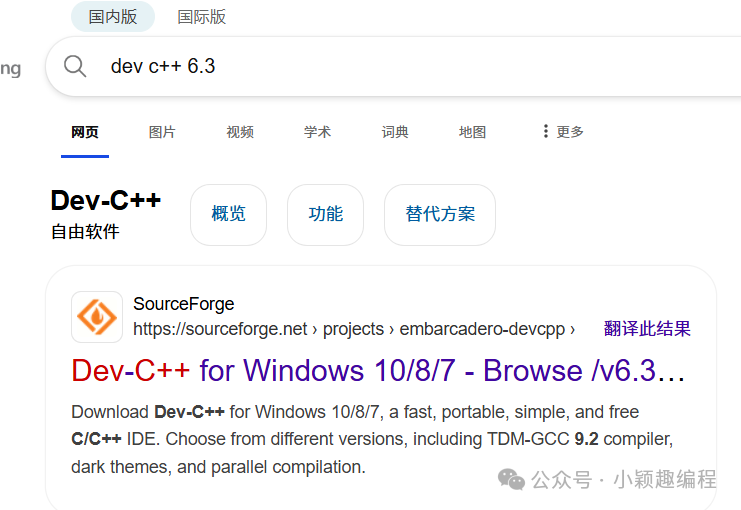This screenshot has width=741, height=510.
Task: Open the three-dot 更多 menu
Action: [563, 131]
